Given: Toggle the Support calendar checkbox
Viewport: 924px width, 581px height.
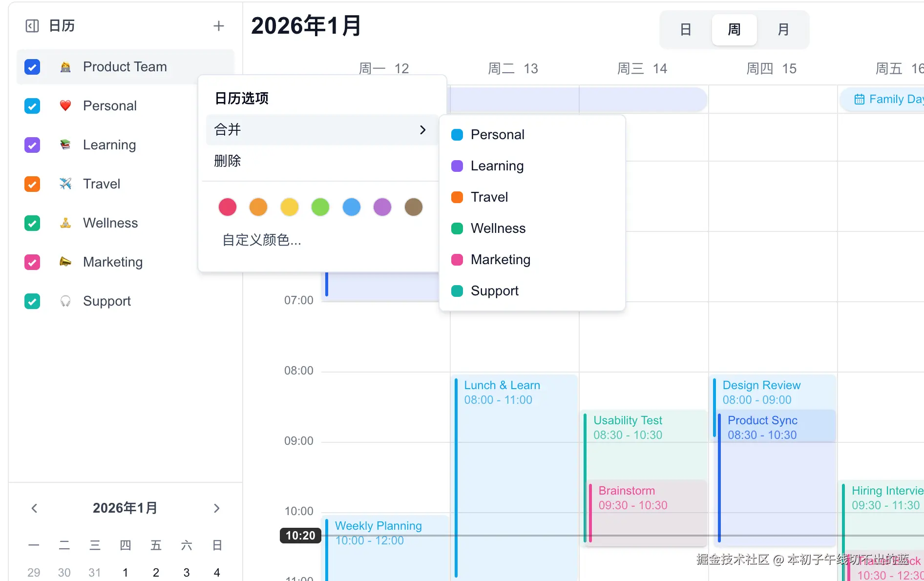Looking at the screenshot, I should pos(32,301).
